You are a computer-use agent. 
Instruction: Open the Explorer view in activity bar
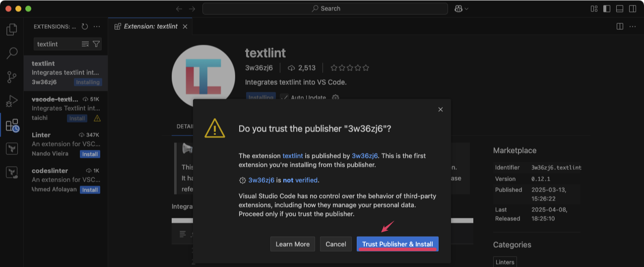11,29
